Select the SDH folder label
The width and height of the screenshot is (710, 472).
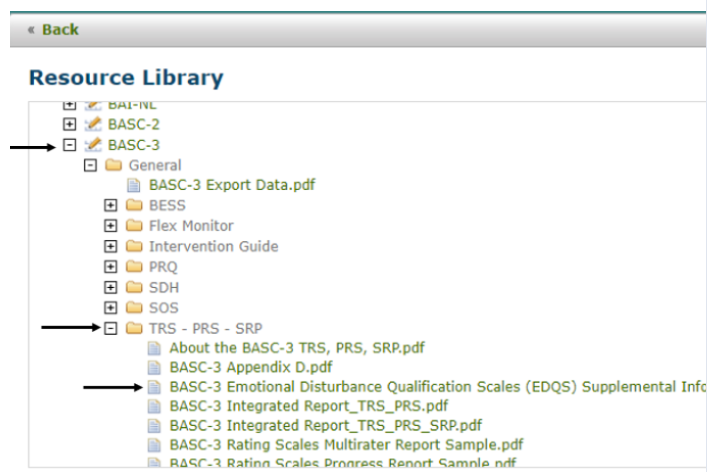pyautogui.click(x=164, y=287)
